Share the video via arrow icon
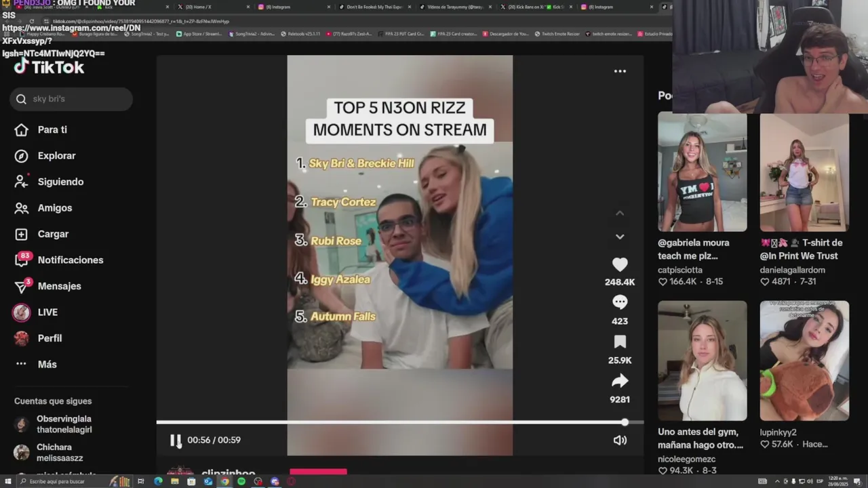868x488 pixels. (x=620, y=381)
